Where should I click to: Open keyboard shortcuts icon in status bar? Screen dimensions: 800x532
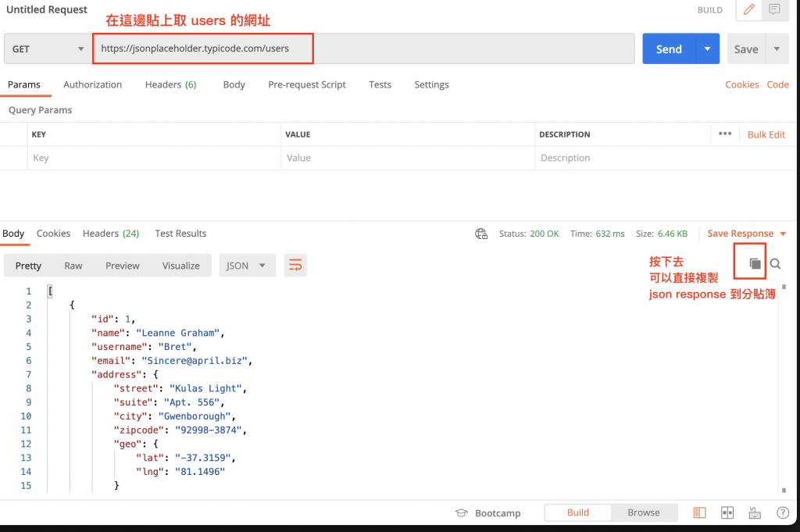755,512
